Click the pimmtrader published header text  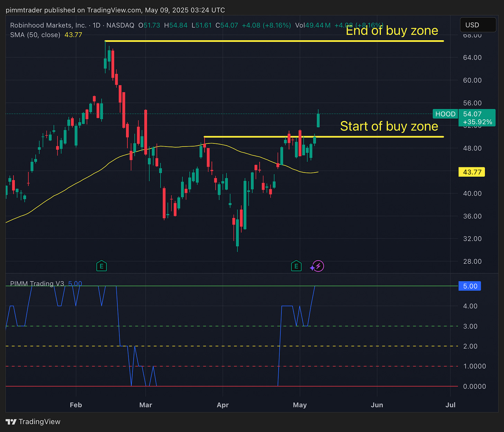tap(115, 10)
